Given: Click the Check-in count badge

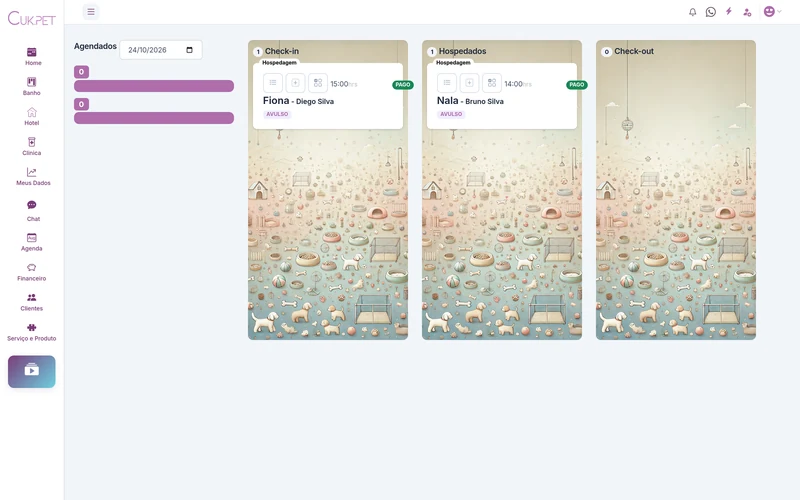Looking at the screenshot, I should click(x=258, y=52).
